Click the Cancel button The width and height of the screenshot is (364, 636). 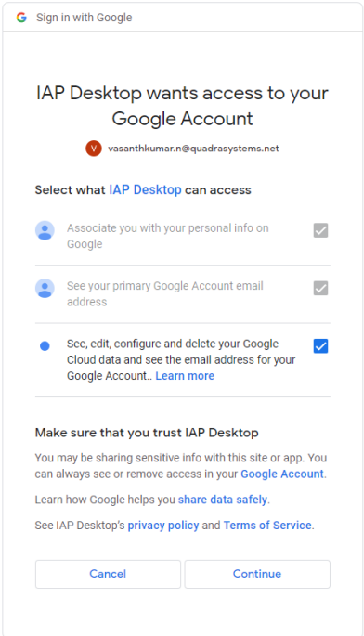coord(108,574)
